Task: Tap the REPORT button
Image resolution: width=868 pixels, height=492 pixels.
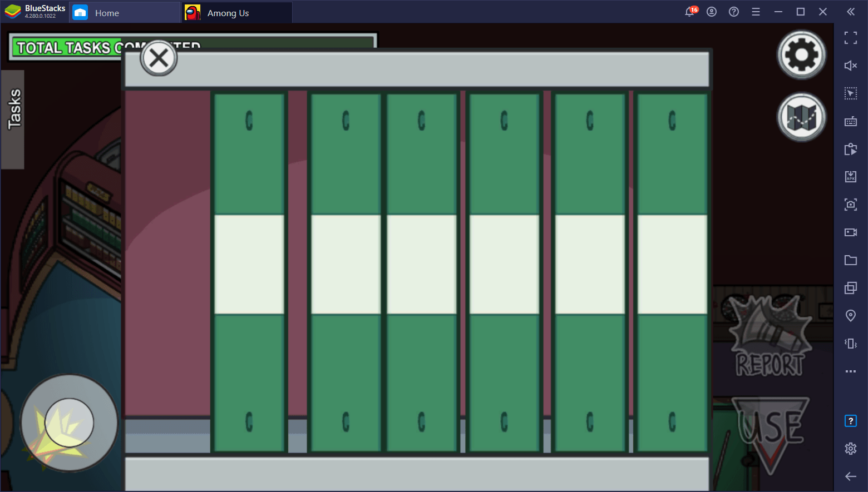Action: [770, 336]
